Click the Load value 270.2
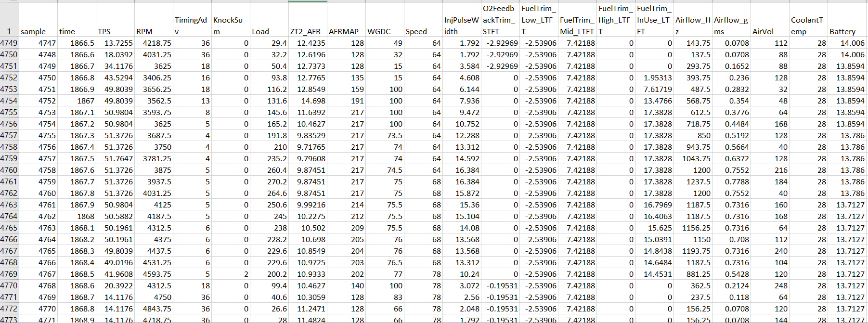The height and width of the screenshot is (323, 868). [x=269, y=181]
